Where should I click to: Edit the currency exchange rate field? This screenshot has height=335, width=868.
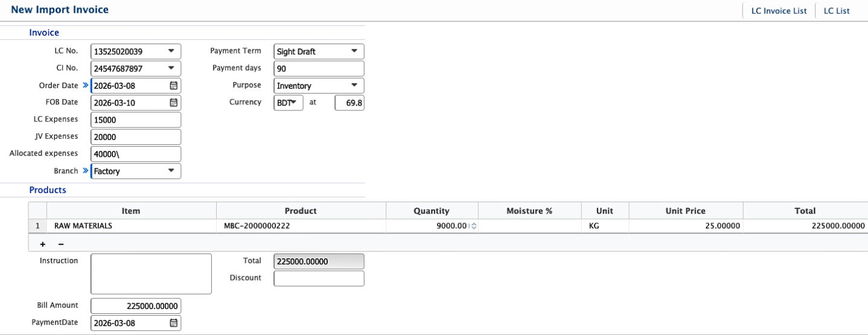[349, 103]
